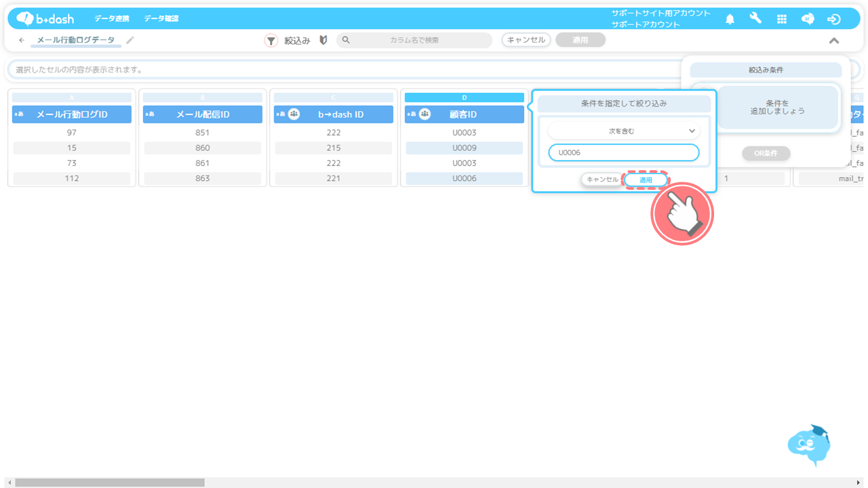Viewport: 868px width, 488px height.
Task: Select cell 860 in メール配信ID
Action: [x=203, y=148]
